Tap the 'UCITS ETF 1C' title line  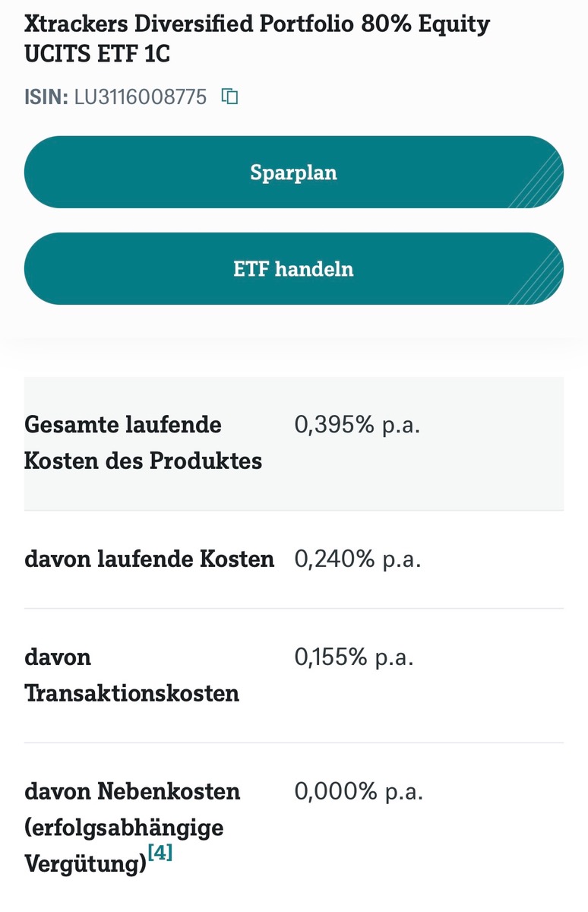(97, 55)
